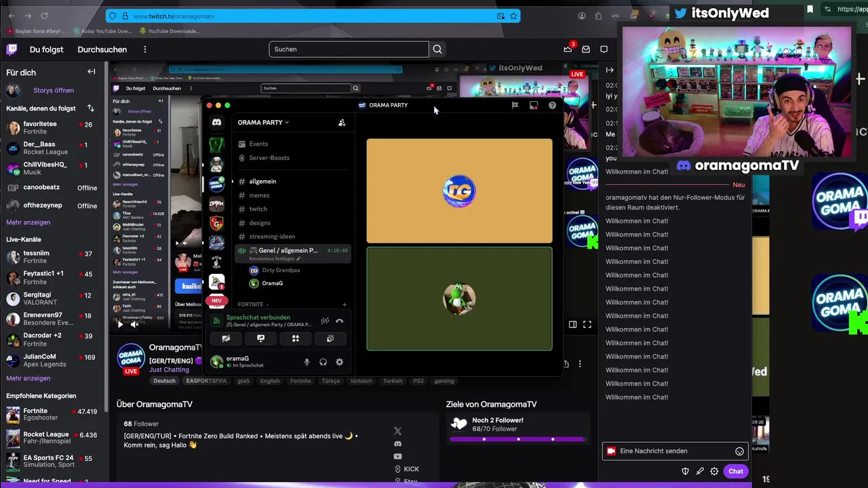Screen dimensions: 868x488
Task: Mute microphone in Discord user panel
Action: click(x=307, y=362)
